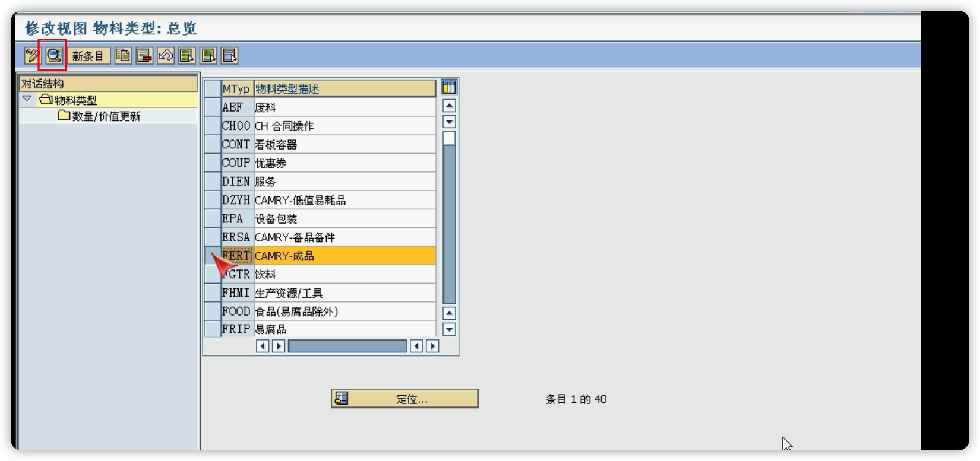Click the 优惠券 description cell
Image resolution: width=980 pixels, height=461 pixels.
[344, 163]
